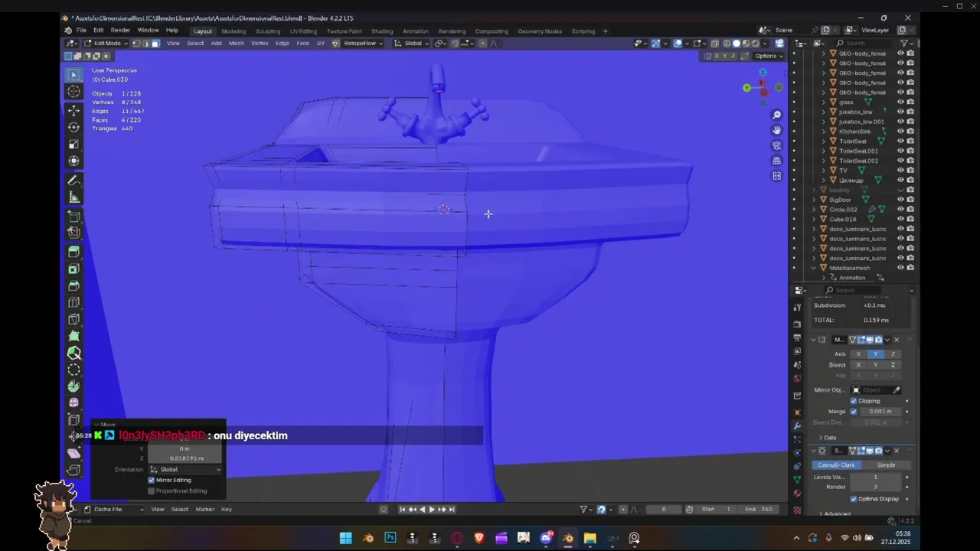Open Orientation Global dropdown in Move panel
The image size is (980, 551).
click(186, 469)
